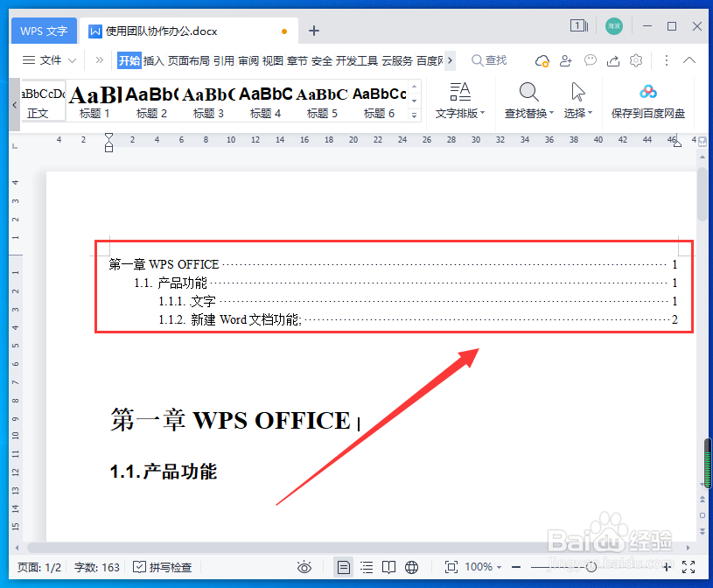Apply the 标题 6 style
The image size is (713, 588).
click(379, 101)
